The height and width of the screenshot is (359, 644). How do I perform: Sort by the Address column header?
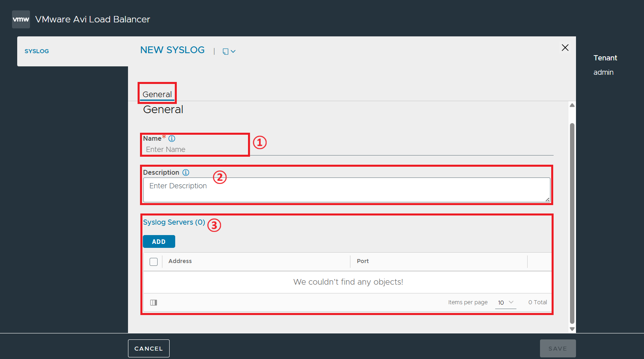click(180, 261)
